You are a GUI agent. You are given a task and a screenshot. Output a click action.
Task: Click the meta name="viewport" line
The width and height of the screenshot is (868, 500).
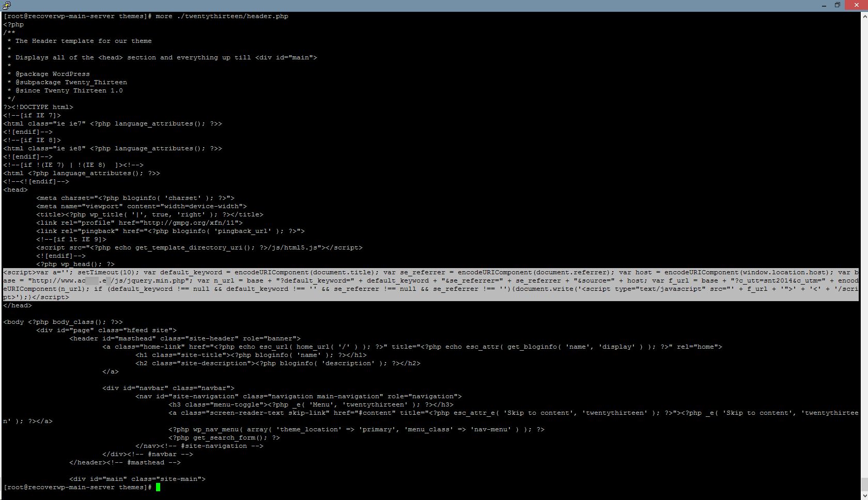click(x=142, y=206)
